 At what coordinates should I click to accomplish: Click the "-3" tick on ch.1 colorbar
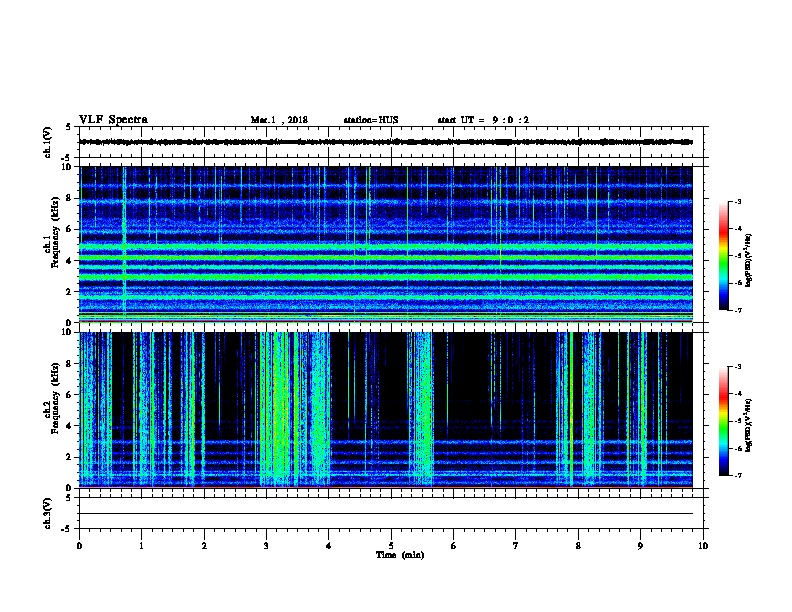click(x=737, y=201)
